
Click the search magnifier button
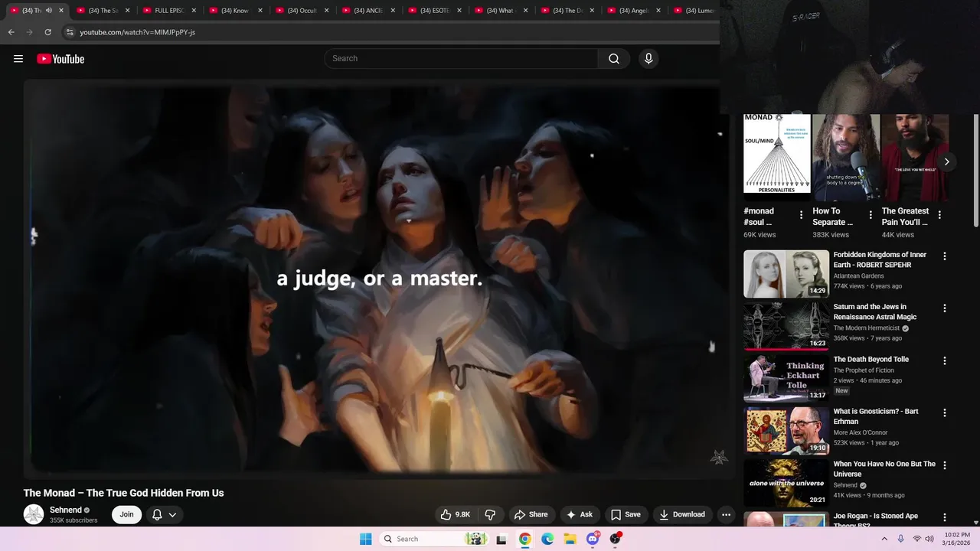point(614,59)
